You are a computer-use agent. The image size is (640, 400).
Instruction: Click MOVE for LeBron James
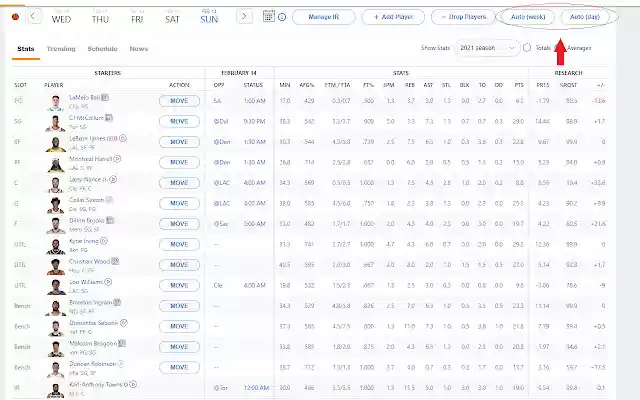coord(179,142)
